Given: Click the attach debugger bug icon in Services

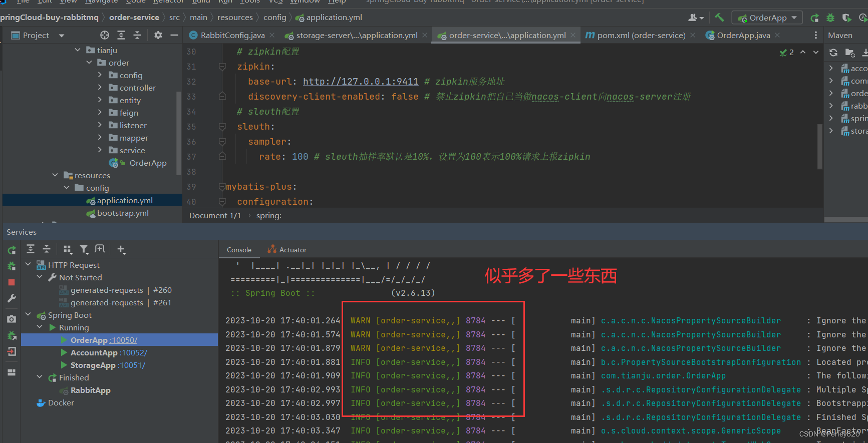Looking at the screenshot, I should 12,335.
